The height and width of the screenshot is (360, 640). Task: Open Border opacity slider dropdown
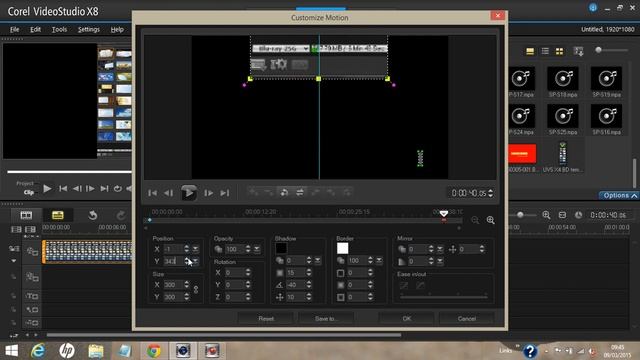(379, 260)
